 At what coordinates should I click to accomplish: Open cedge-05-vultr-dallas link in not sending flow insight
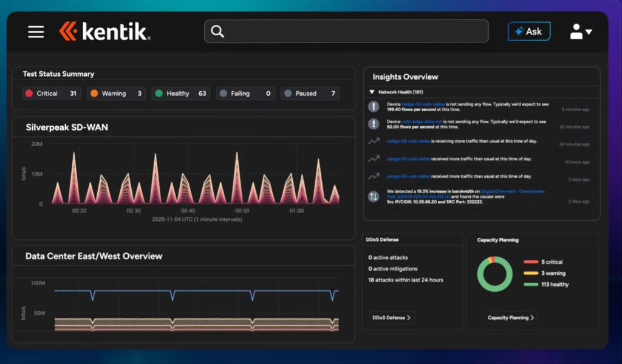(x=423, y=104)
